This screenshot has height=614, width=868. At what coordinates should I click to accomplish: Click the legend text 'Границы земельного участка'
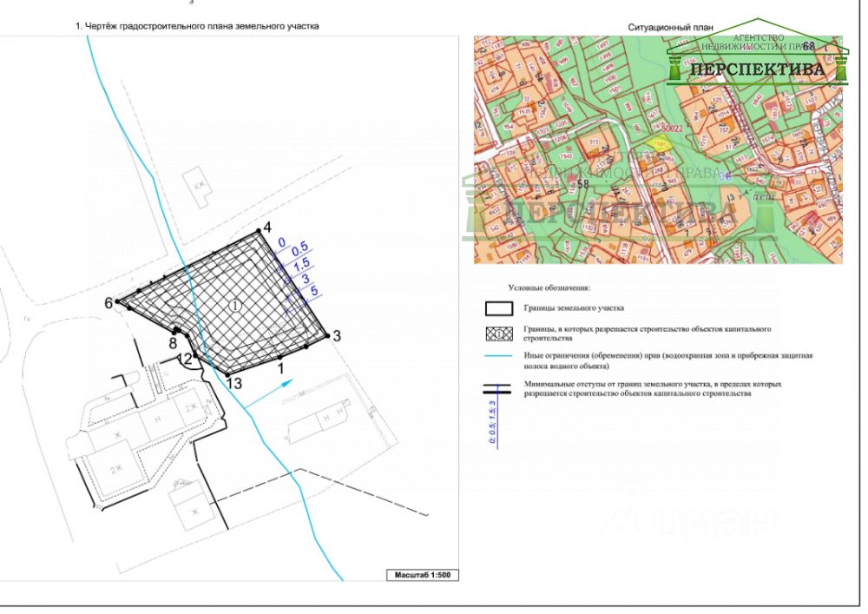[x=574, y=307]
